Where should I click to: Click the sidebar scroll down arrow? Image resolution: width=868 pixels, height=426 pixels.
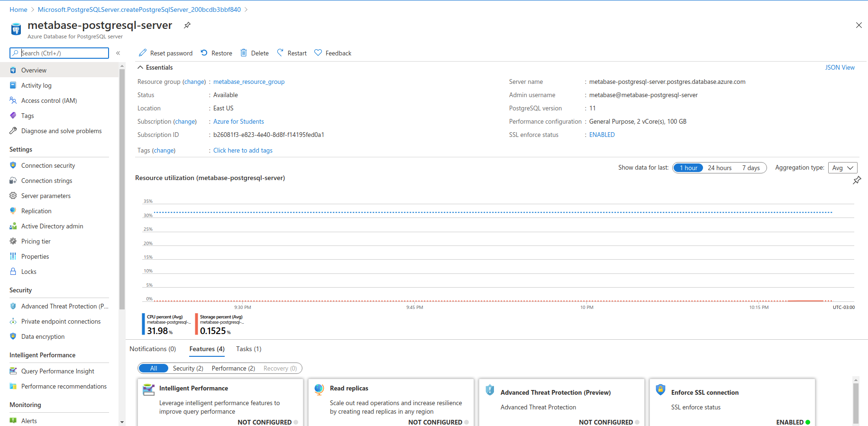click(122, 422)
